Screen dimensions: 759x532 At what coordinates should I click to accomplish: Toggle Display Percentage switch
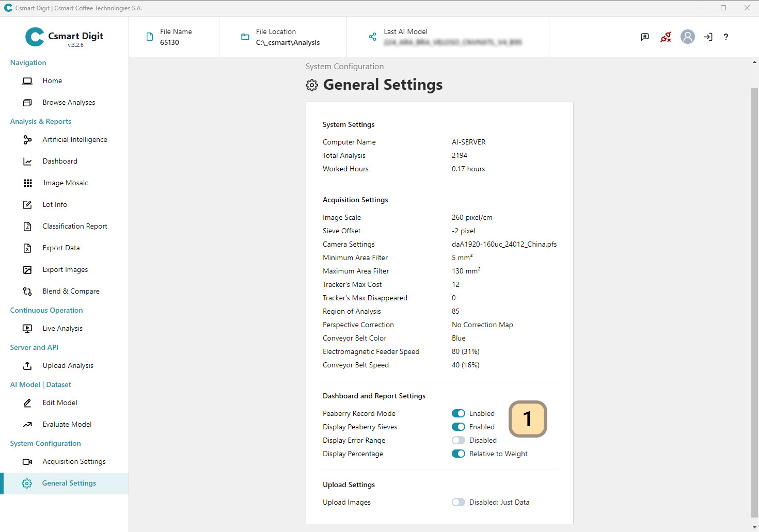(458, 454)
